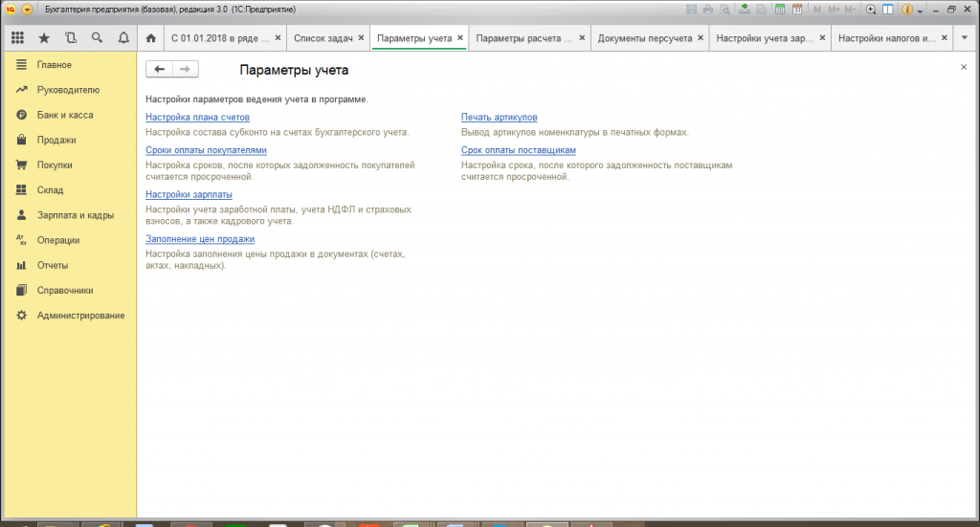
Task: Expand the open tabs list arrow
Action: point(965,38)
